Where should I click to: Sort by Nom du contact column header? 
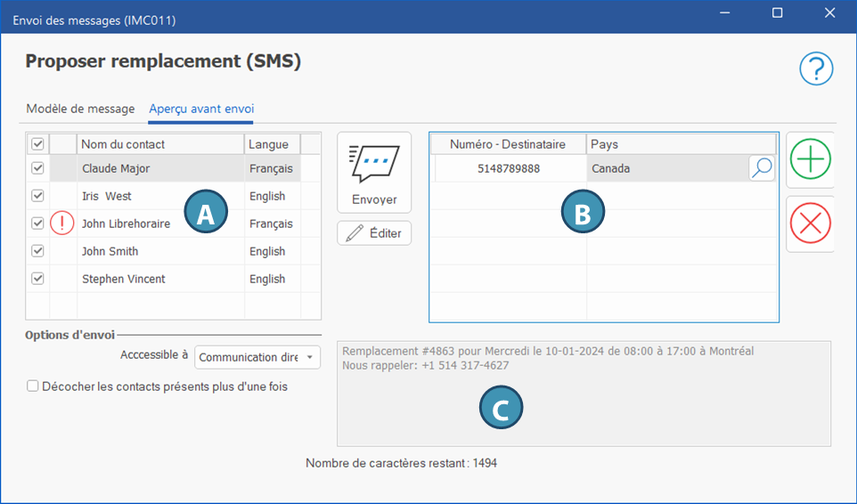(160, 144)
